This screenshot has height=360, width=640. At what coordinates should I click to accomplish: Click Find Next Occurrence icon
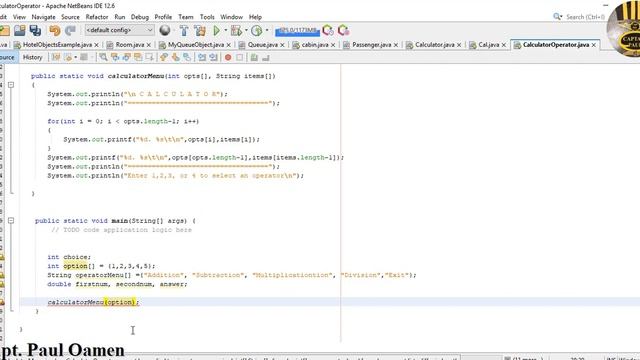coord(127,58)
